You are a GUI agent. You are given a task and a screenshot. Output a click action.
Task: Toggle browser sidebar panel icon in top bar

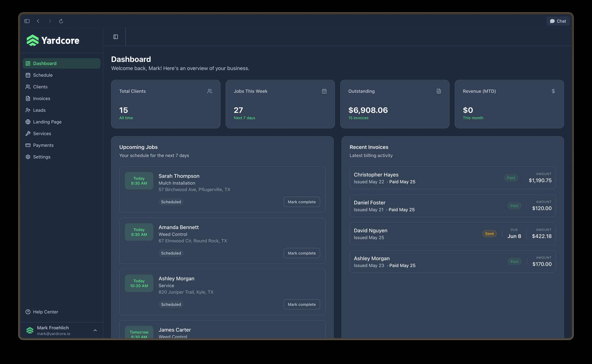click(x=27, y=21)
